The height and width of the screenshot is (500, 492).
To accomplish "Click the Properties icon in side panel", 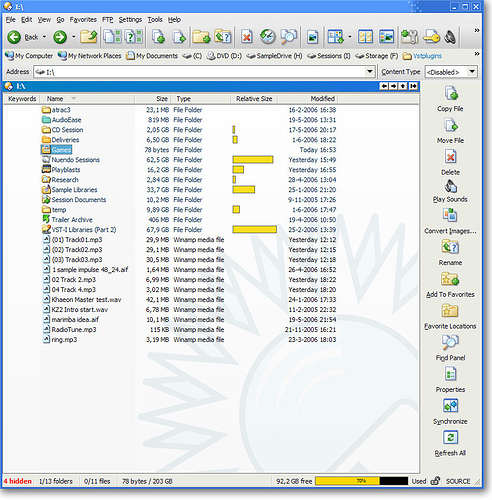I will (x=451, y=374).
